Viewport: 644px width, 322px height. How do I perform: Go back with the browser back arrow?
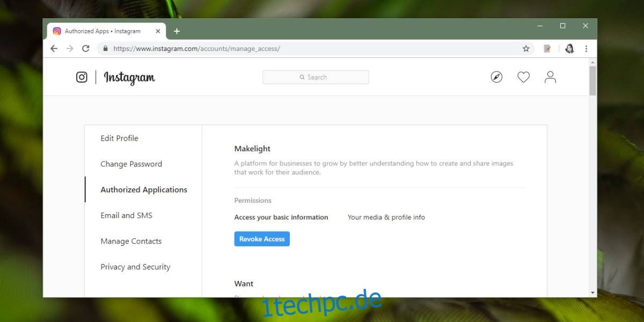[54, 48]
